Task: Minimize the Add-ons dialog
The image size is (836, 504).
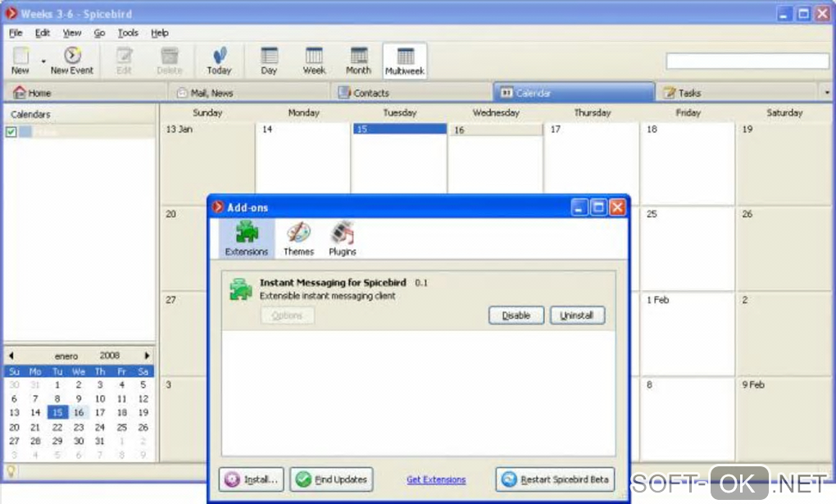Action: point(579,207)
